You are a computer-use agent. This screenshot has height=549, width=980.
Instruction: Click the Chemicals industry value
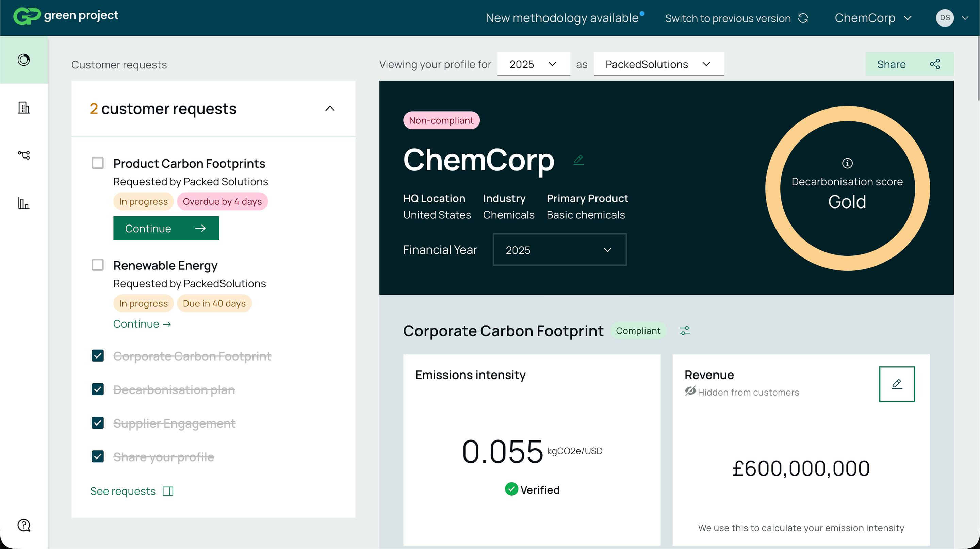click(509, 215)
